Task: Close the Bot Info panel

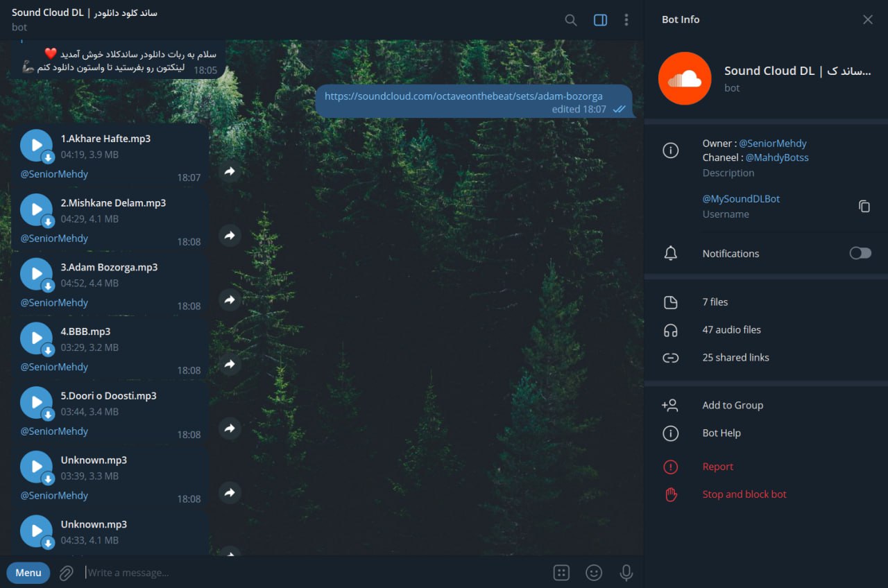Action: [868, 19]
